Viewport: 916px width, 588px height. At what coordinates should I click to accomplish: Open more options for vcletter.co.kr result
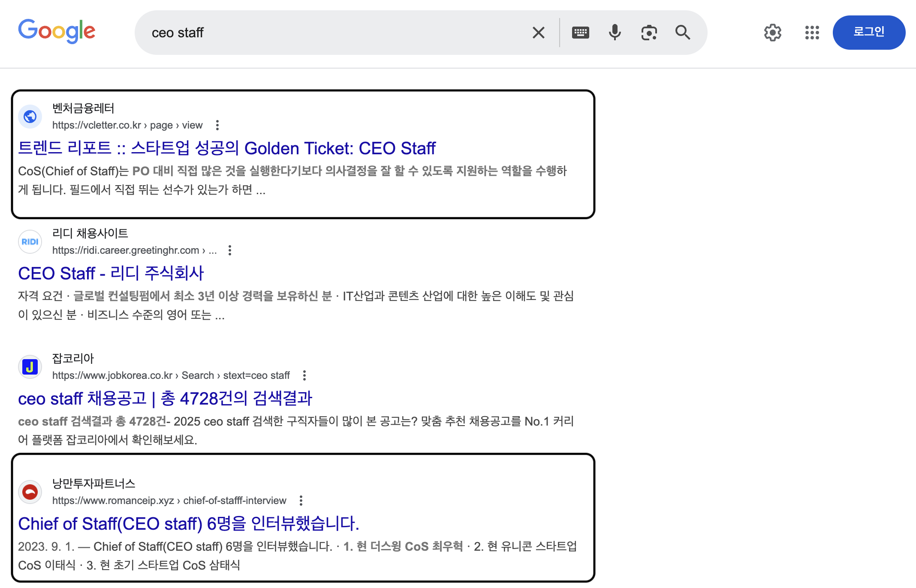(217, 125)
